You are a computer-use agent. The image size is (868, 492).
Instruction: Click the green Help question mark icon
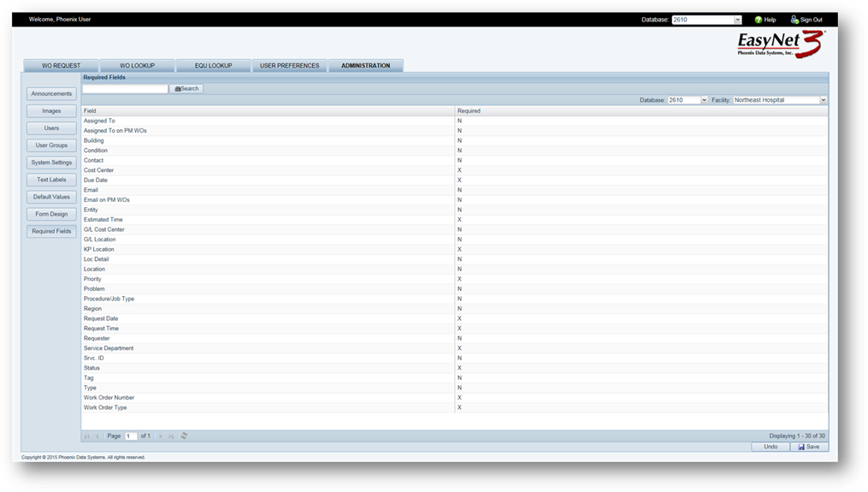click(x=758, y=20)
